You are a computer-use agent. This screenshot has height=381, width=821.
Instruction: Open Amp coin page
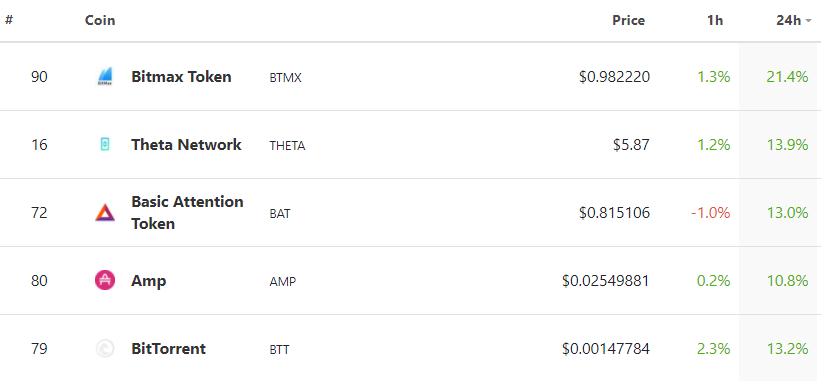click(149, 281)
